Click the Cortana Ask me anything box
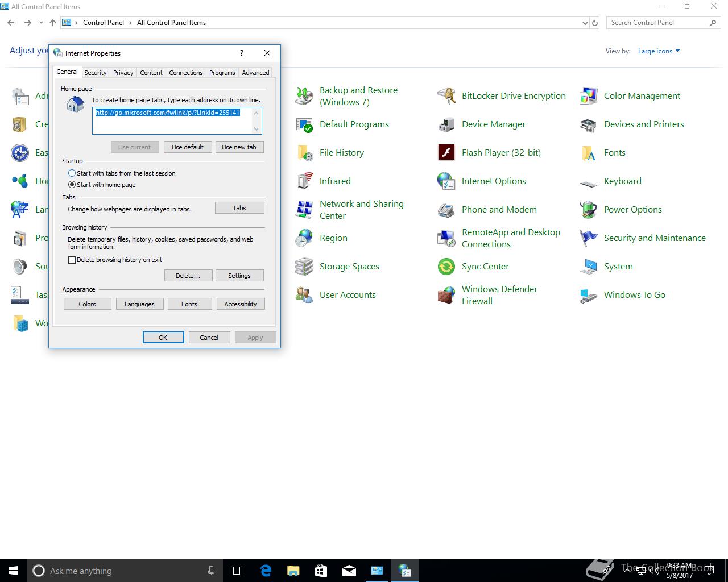 click(125, 571)
